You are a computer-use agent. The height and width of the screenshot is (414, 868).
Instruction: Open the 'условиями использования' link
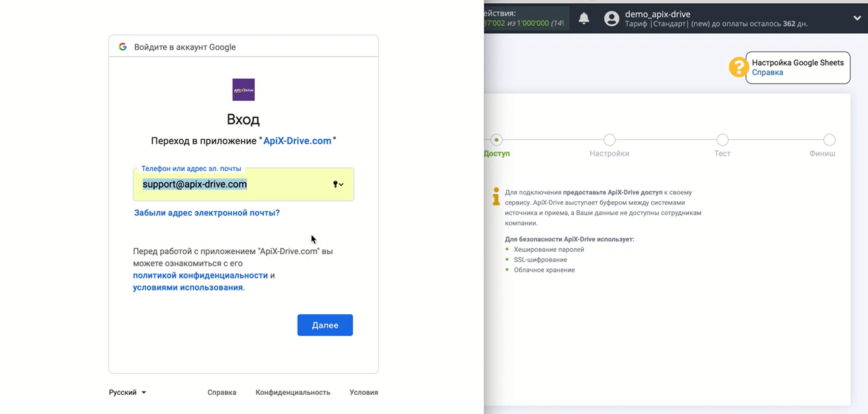pyautogui.click(x=188, y=287)
